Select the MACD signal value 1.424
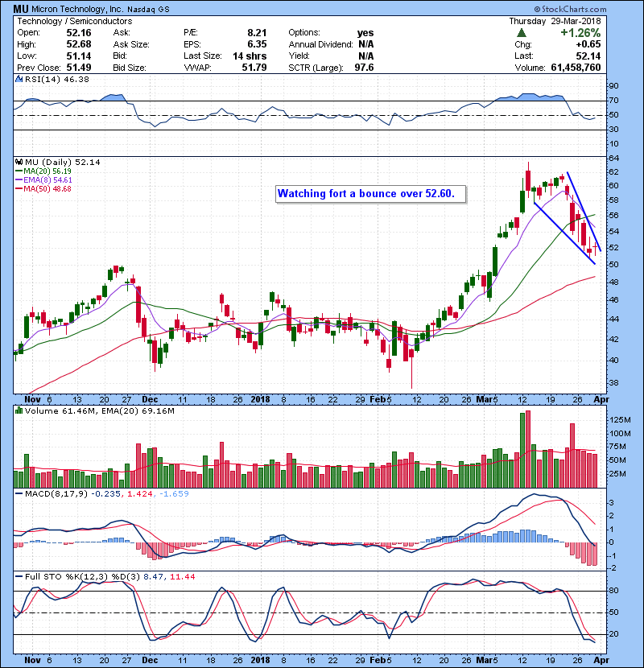 coord(140,494)
